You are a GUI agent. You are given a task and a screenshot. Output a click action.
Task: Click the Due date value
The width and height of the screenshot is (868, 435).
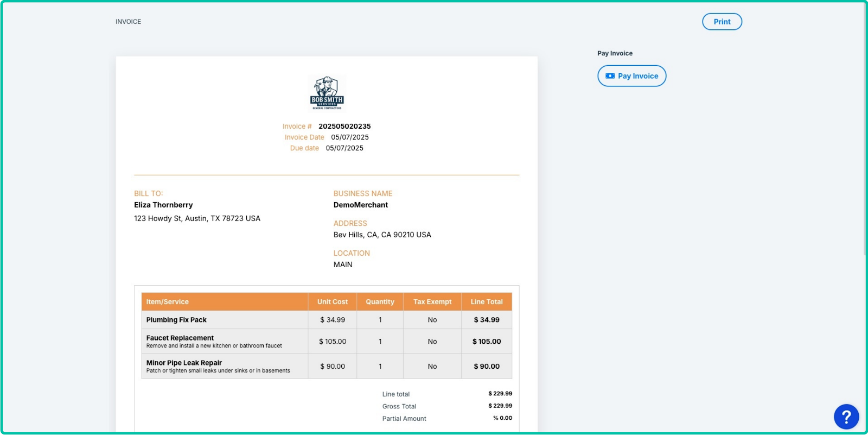[x=344, y=148]
